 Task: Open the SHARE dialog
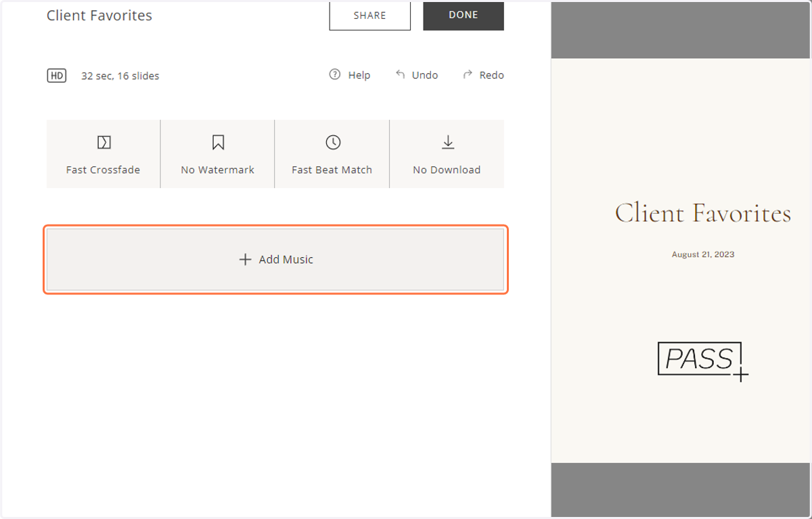[x=369, y=15]
